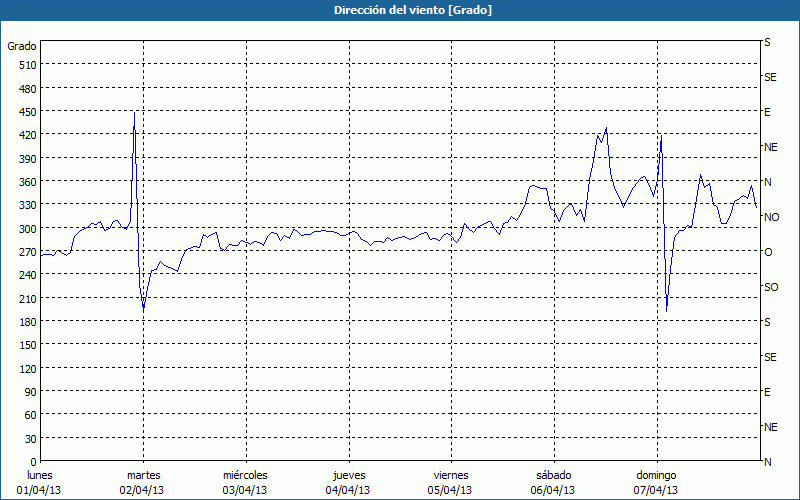Click the 'miércoles 03/04/13' axis label
The height and width of the screenshot is (500, 800).
click(245, 482)
